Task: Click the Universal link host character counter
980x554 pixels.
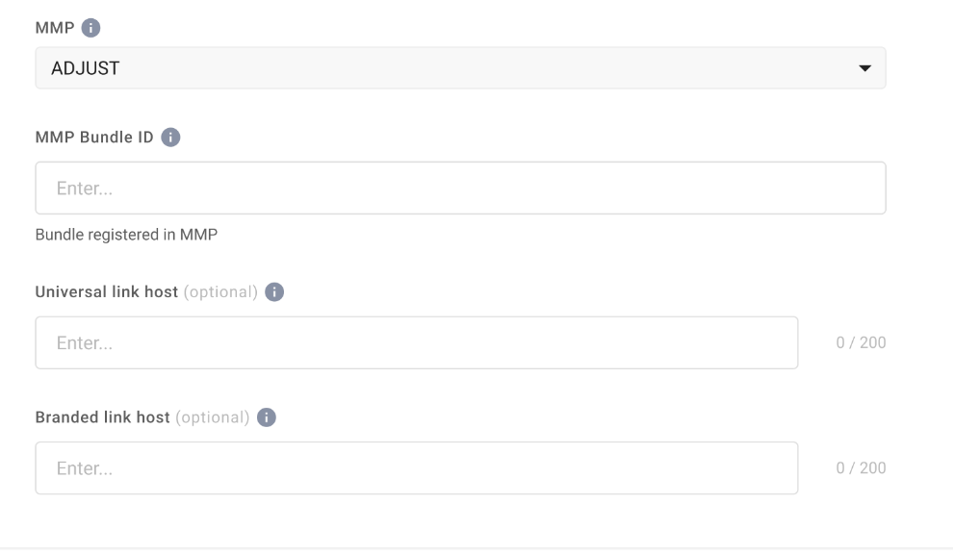Action: tap(861, 343)
